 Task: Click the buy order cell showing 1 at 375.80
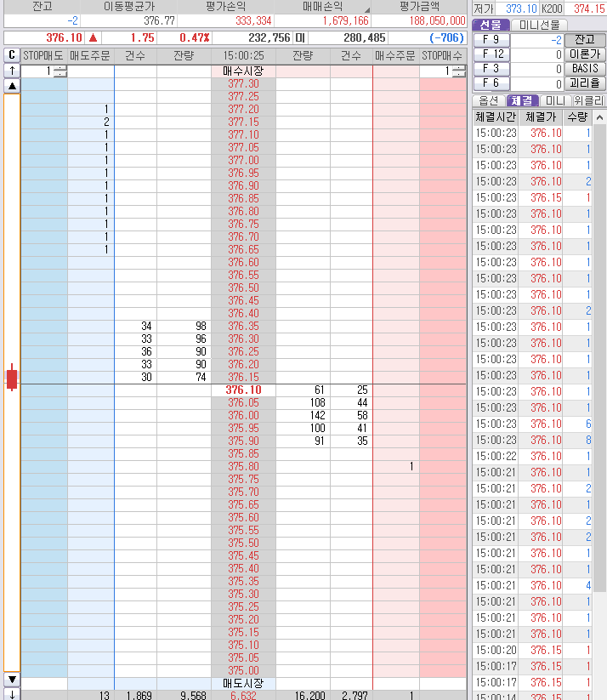click(x=396, y=467)
